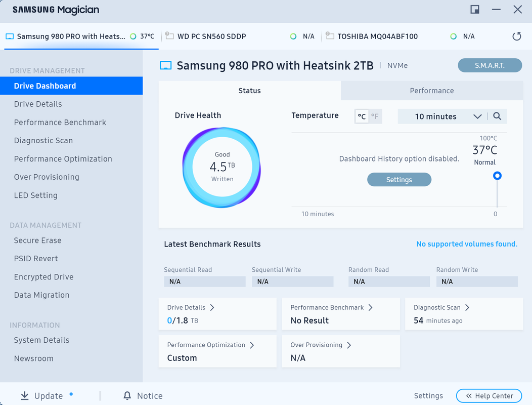Open the Diagnostic Scan card arrow

(x=467, y=307)
